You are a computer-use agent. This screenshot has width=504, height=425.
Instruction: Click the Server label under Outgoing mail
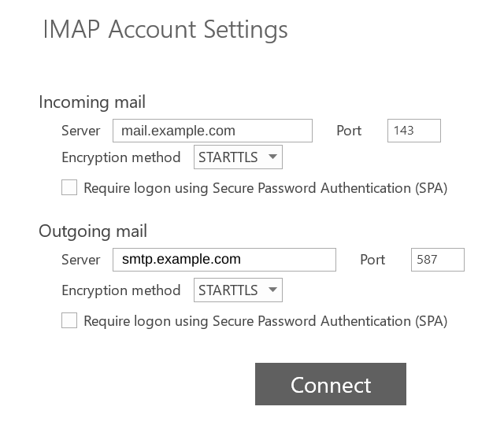coord(81,259)
